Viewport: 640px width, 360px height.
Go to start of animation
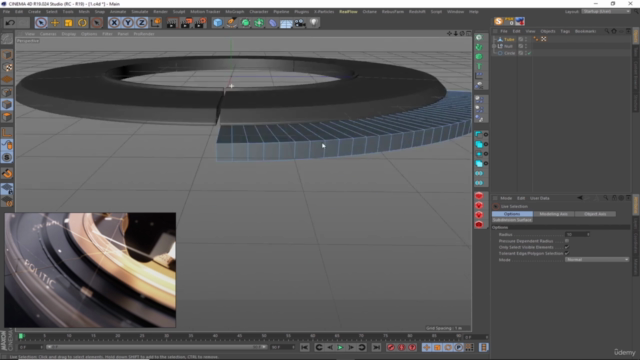[304, 347]
